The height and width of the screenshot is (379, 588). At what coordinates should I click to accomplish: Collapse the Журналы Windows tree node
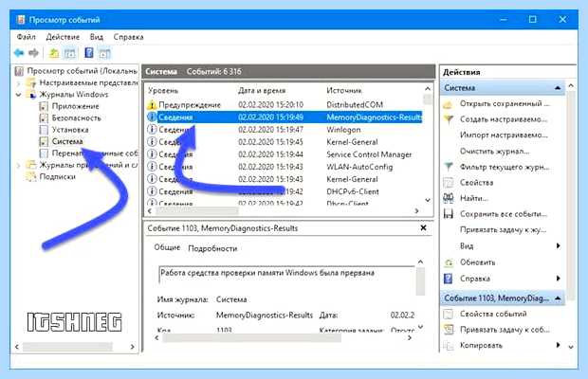(18, 95)
